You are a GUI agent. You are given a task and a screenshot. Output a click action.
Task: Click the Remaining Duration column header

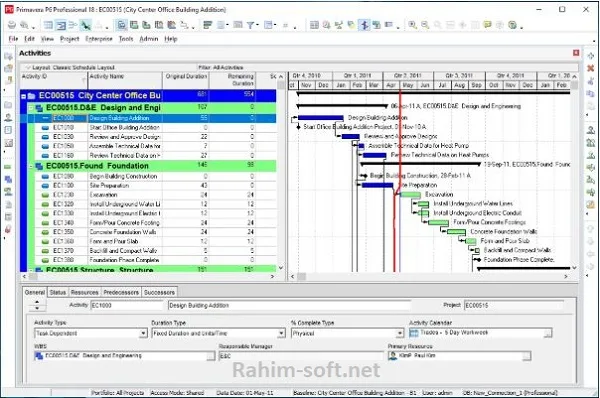tap(233, 80)
